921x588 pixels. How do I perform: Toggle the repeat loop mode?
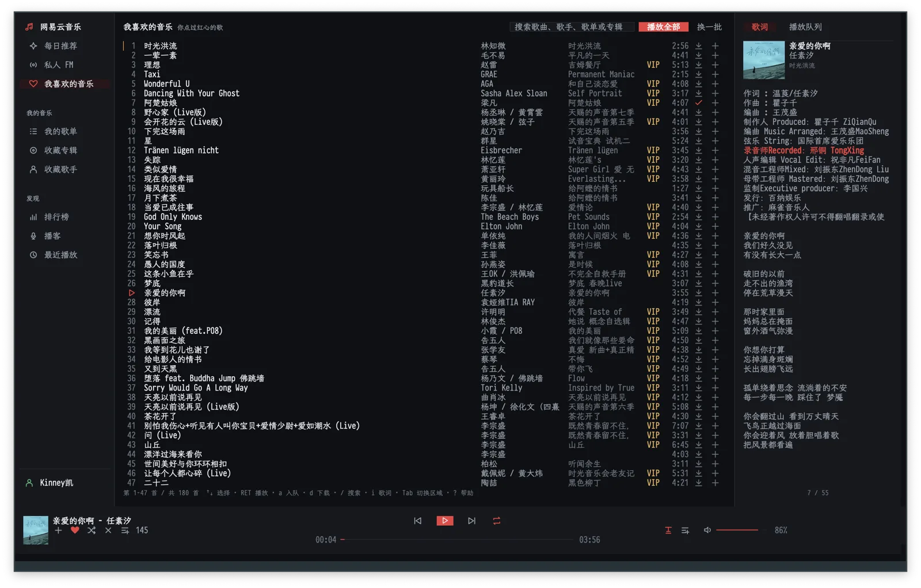tap(497, 521)
